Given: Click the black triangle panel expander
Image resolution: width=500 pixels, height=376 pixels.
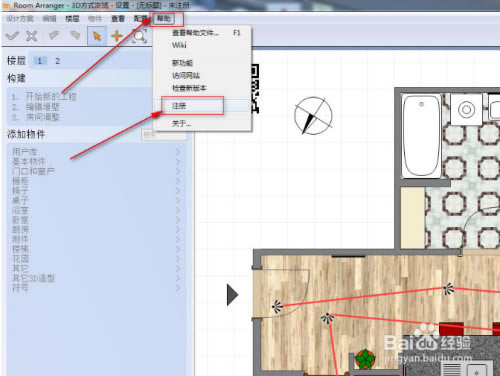Looking at the screenshot, I should pyautogui.click(x=232, y=295).
